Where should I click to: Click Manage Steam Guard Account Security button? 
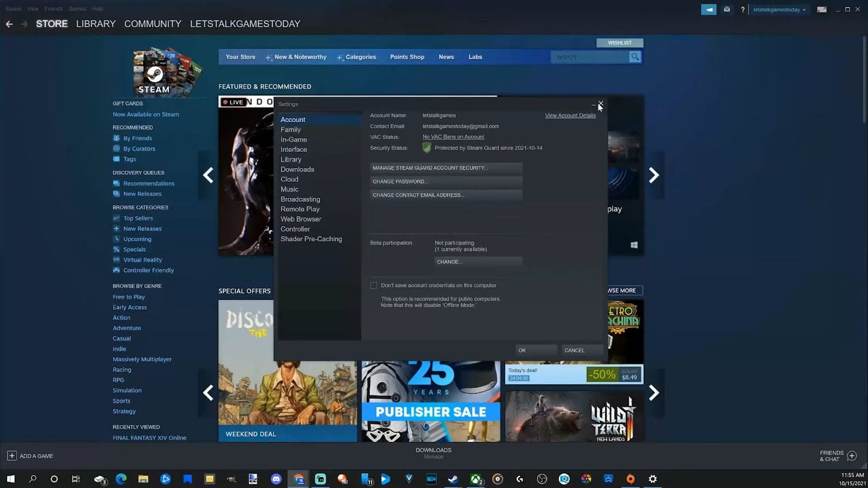(x=446, y=168)
